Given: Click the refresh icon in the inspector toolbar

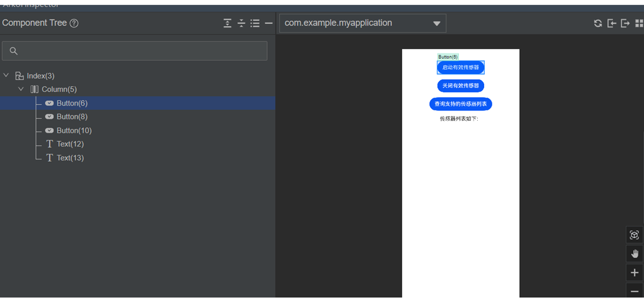Looking at the screenshot, I should (x=598, y=23).
